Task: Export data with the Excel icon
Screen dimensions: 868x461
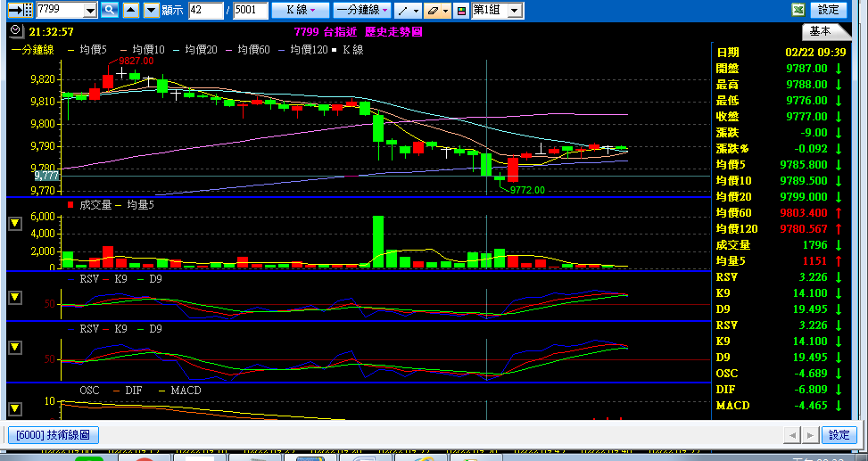Action: 798,10
